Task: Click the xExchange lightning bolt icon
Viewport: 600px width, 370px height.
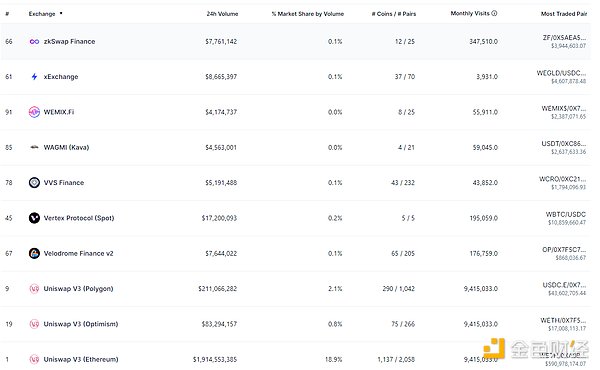Action: 34,77
